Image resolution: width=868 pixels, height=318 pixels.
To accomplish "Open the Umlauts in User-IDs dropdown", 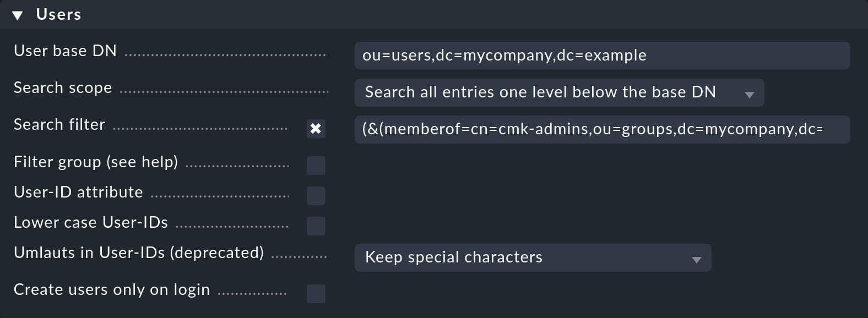I will [533, 257].
